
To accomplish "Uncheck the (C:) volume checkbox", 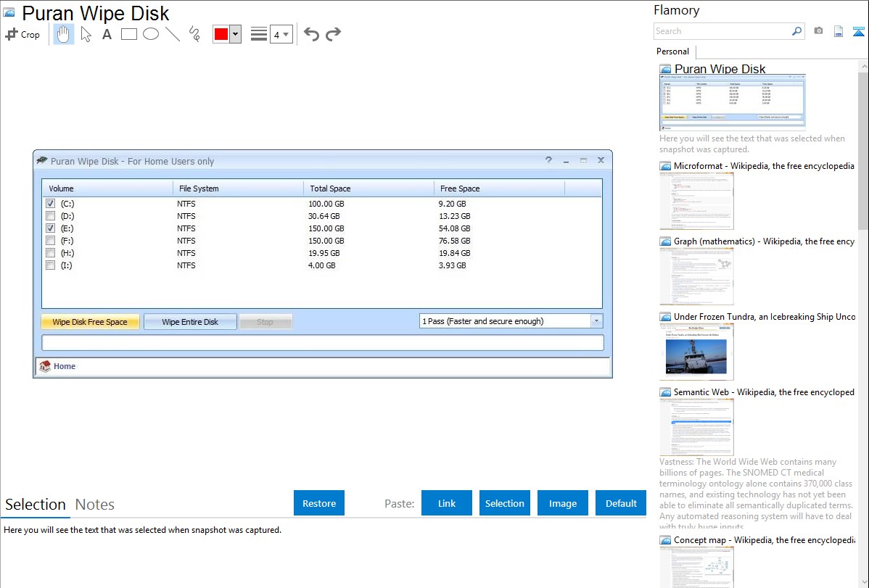I will coord(50,204).
